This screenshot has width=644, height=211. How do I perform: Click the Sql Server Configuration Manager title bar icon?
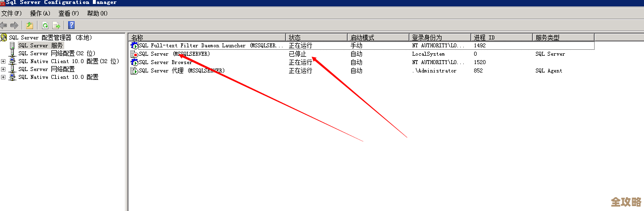[x=3, y=2]
